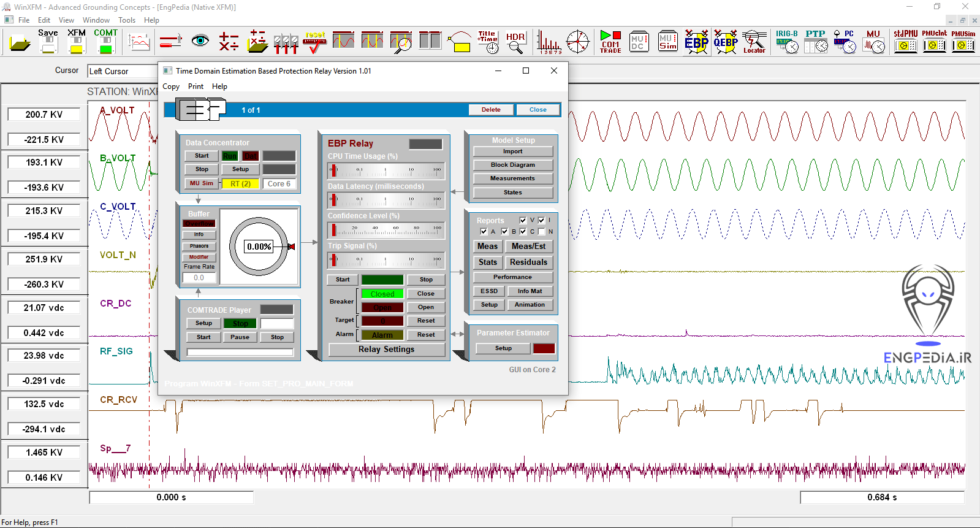Click the Meas/Est report button

pos(529,247)
